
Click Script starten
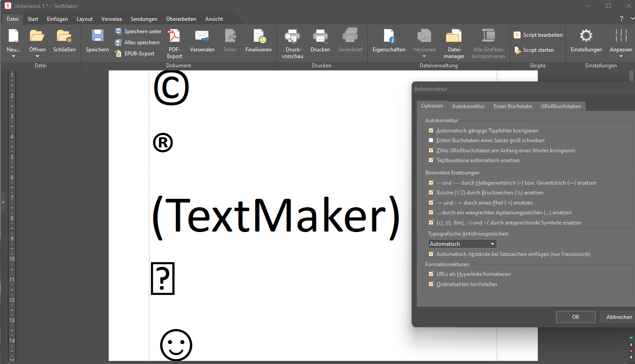[x=534, y=50]
